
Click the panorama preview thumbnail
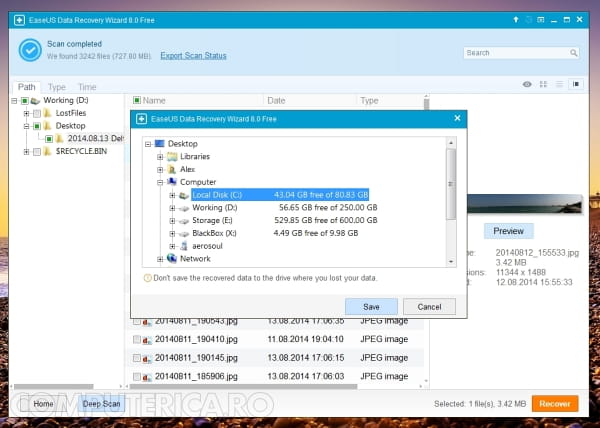click(x=525, y=204)
